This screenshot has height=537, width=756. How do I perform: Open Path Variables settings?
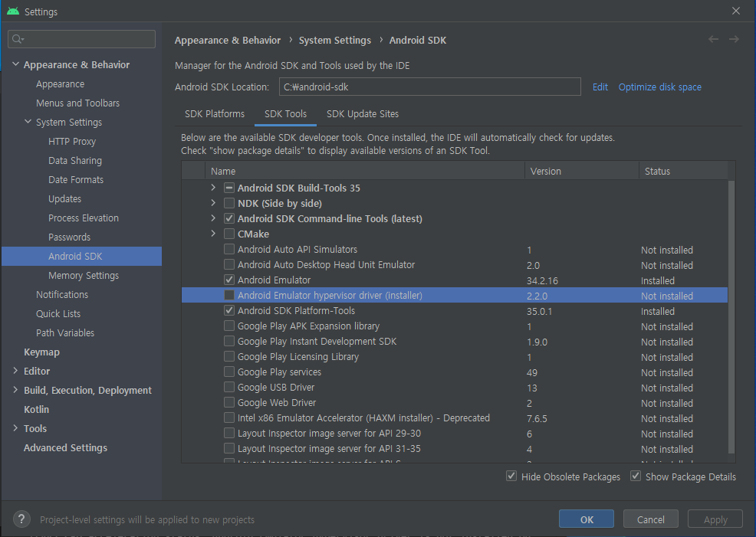(65, 332)
